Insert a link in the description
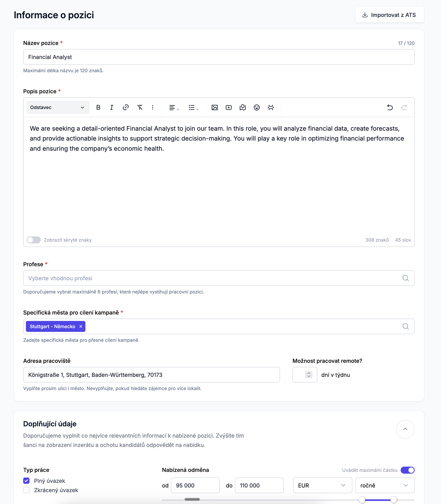Screen dimensions: 441x504 (x=126, y=107)
